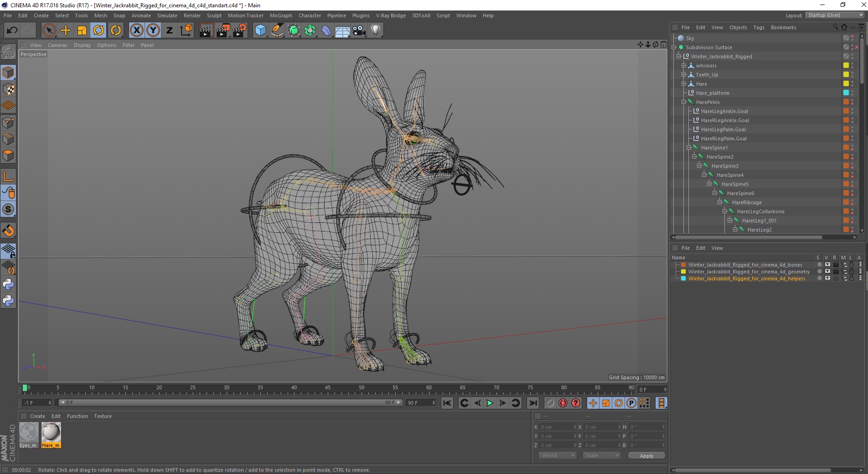Switch to Texture mode icon
The image size is (868, 474).
point(8,89)
